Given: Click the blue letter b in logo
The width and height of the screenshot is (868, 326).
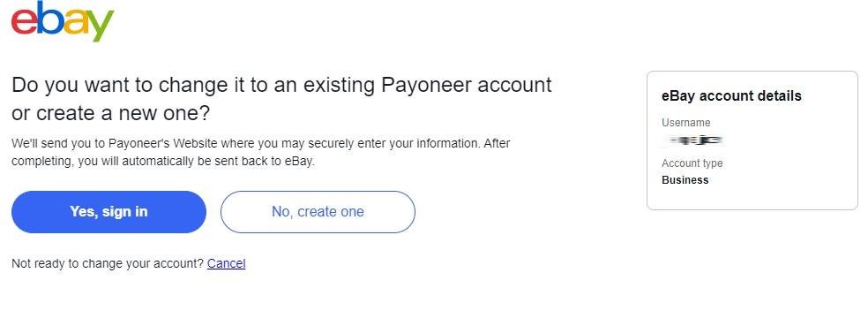Looking at the screenshot, I should coord(49,19).
